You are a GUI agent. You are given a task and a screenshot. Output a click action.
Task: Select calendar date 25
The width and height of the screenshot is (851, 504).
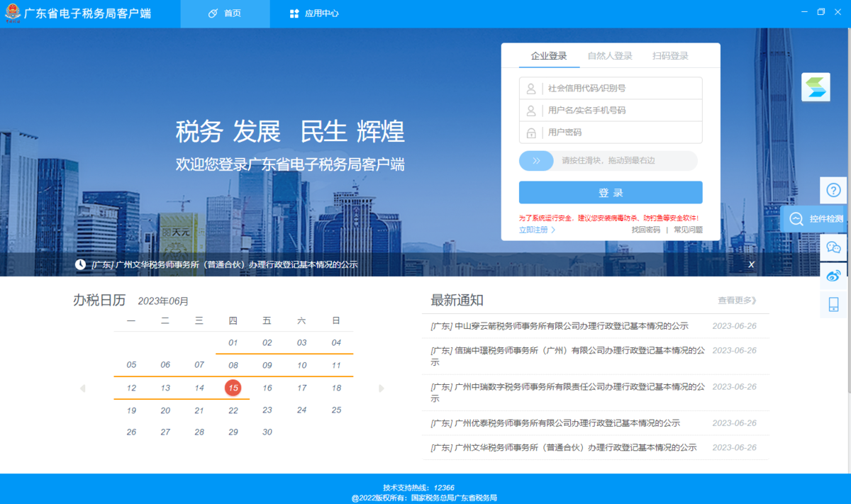click(x=336, y=410)
